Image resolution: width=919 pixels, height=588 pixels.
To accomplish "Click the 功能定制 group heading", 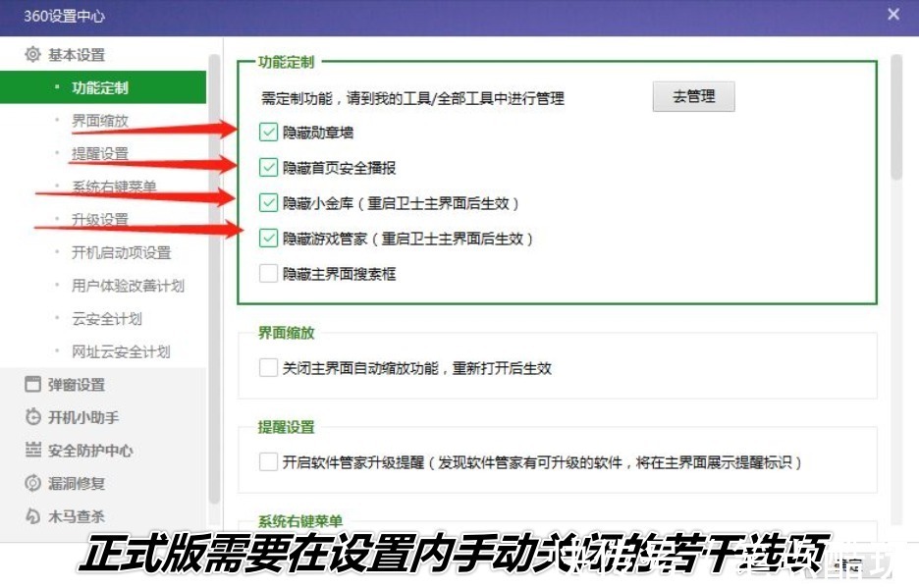I will point(286,62).
